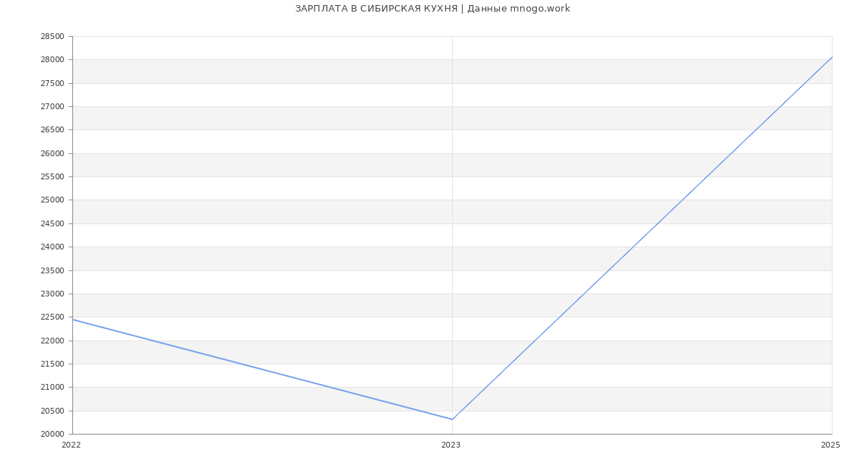Click the 2025 x-axis label
The image size is (868, 470).
pos(830,445)
